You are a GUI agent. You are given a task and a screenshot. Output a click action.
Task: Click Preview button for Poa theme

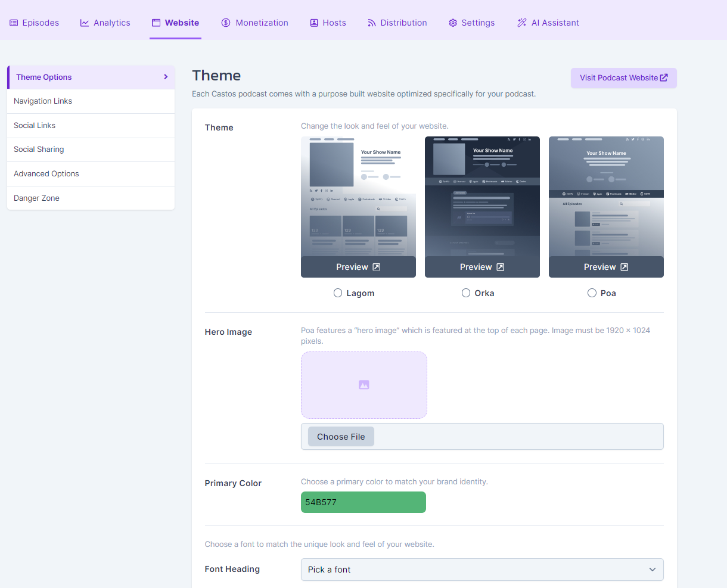coord(606,267)
